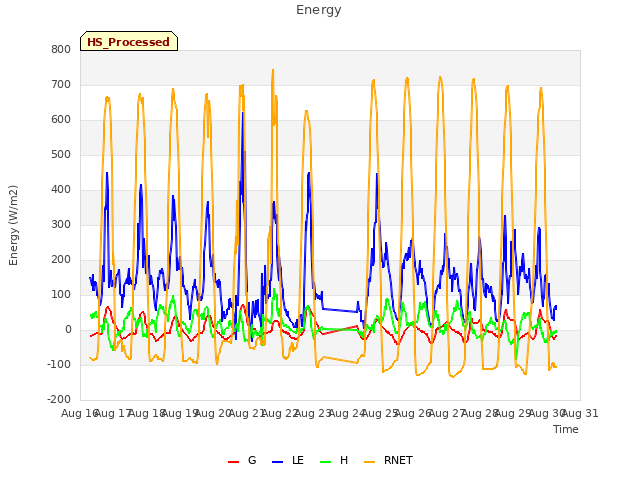Toggle the G series legend entry
The height and width of the screenshot is (480, 640).
pos(242,460)
